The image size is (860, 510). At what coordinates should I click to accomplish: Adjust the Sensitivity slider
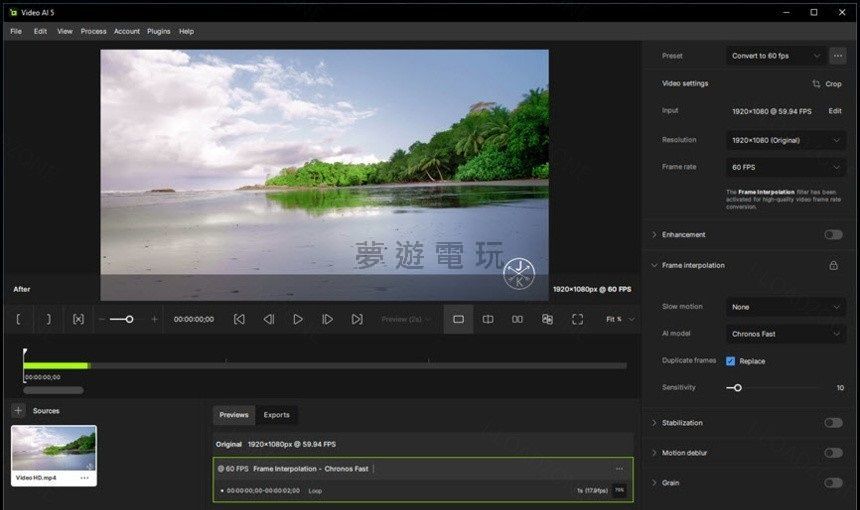click(737, 387)
